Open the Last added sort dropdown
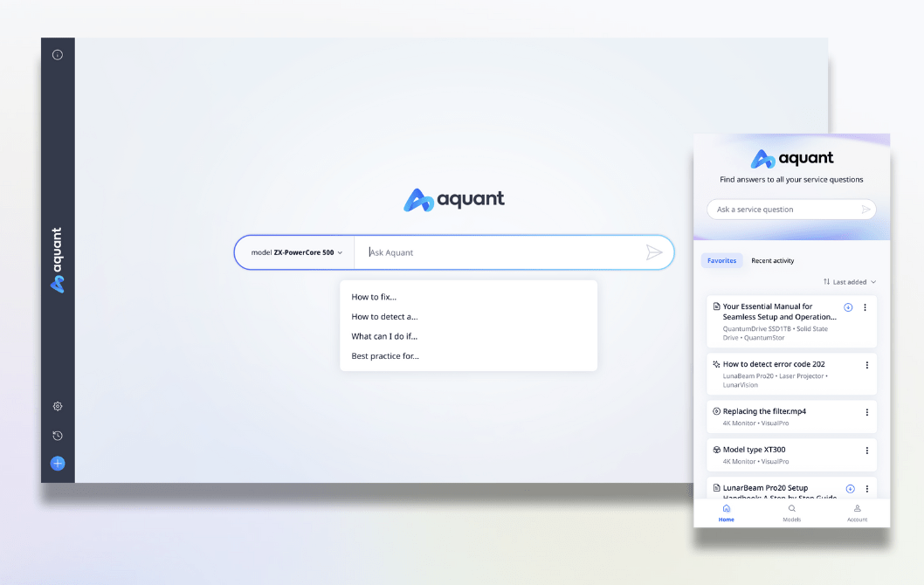 coord(850,282)
